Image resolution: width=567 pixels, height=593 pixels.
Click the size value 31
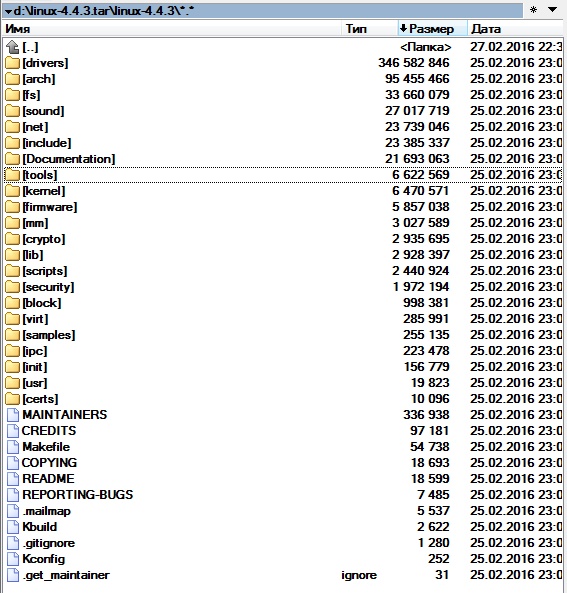tap(442, 575)
